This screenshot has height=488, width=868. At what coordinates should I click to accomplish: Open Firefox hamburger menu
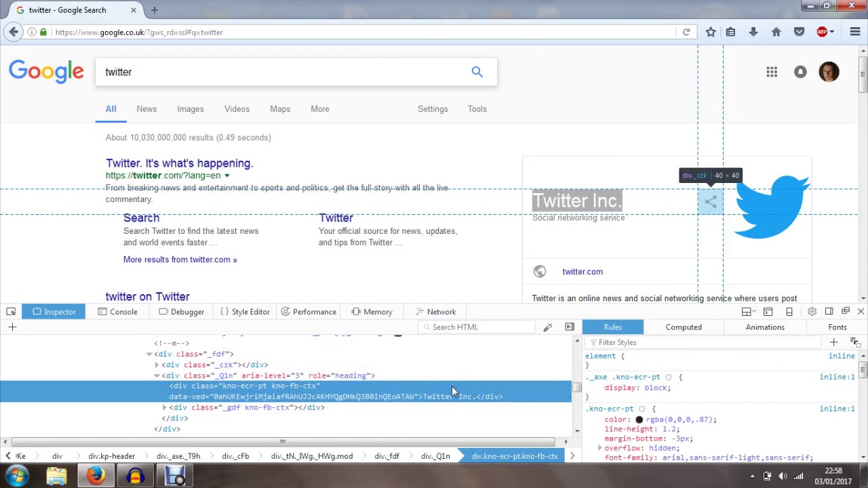point(854,32)
